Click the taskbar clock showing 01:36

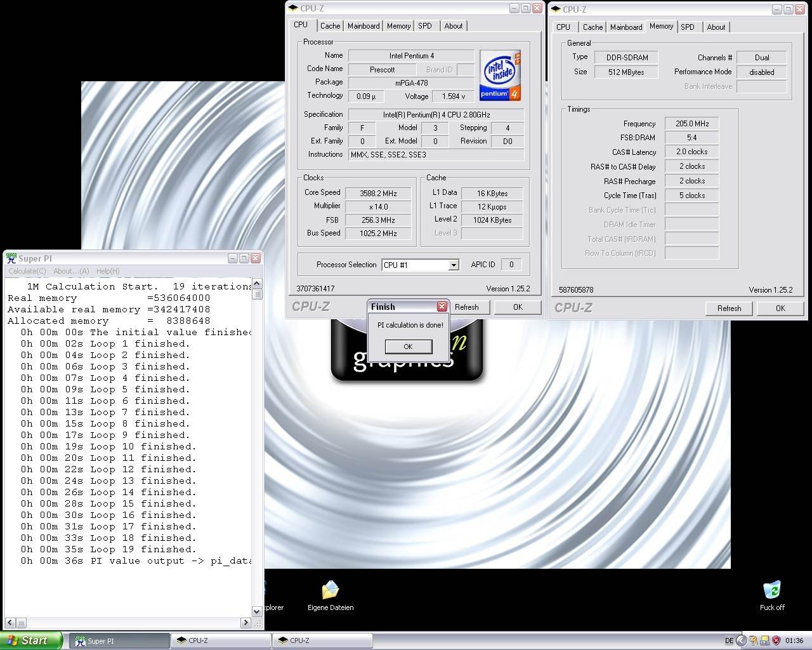pos(794,640)
